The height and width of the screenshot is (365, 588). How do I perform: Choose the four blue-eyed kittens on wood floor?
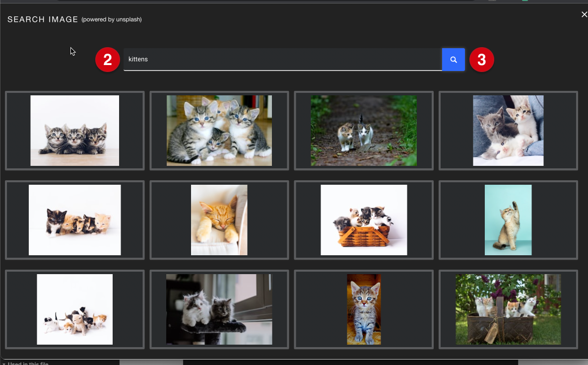point(219,131)
